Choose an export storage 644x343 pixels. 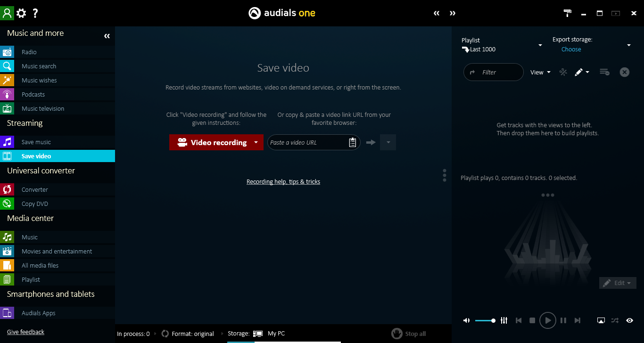[x=571, y=49]
